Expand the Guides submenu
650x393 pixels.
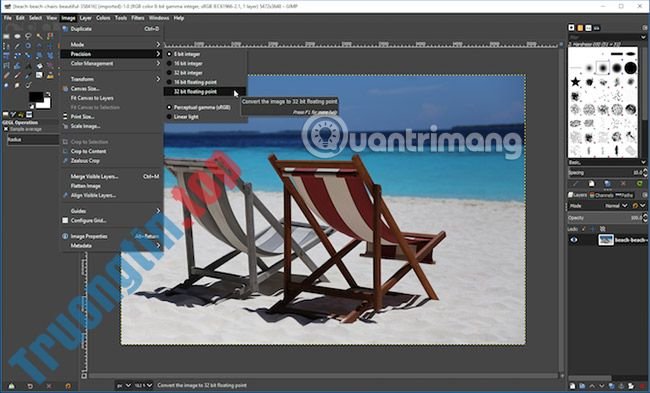click(112, 211)
